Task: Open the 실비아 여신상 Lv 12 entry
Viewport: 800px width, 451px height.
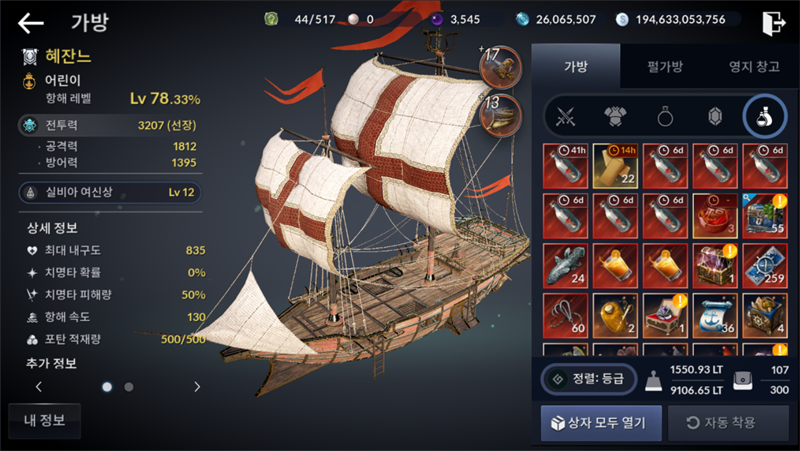Action: pos(110,192)
